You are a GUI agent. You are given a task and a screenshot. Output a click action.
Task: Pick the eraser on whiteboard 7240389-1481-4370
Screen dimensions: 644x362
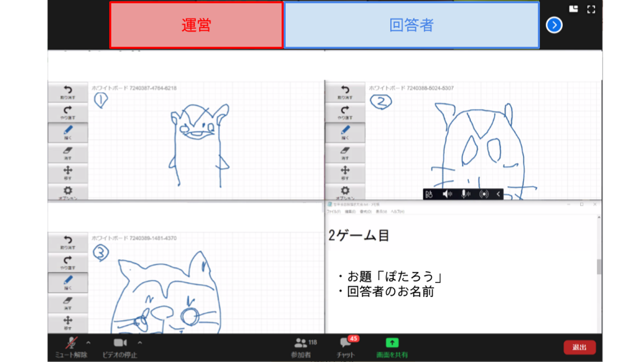pyautogui.click(x=68, y=303)
